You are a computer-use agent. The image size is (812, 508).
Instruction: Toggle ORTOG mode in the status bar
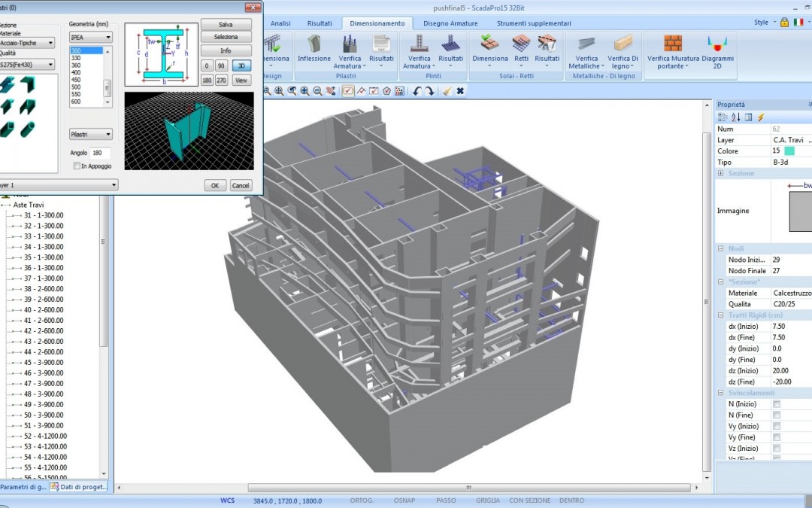tap(362, 500)
